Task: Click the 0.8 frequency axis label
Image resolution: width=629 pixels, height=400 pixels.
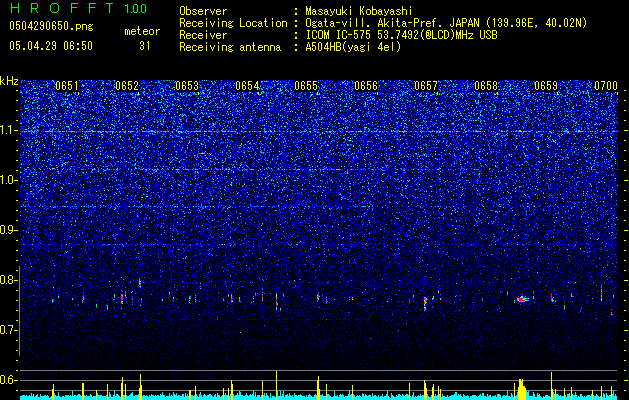Action: pos(8,280)
